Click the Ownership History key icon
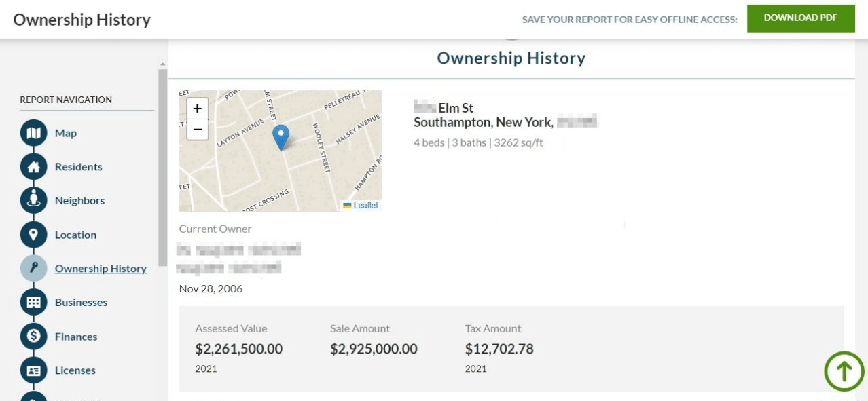Screen dimensions: 868x401 pyautogui.click(x=33, y=269)
